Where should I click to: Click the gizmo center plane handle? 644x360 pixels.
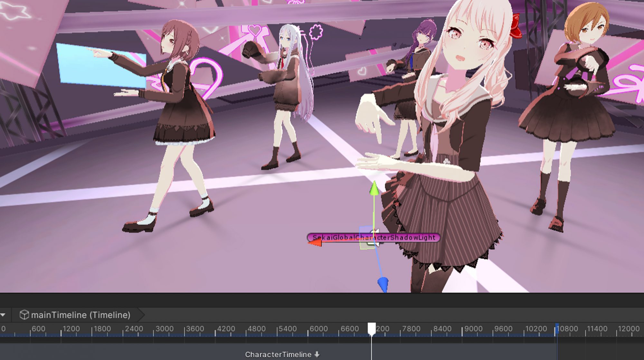367,238
